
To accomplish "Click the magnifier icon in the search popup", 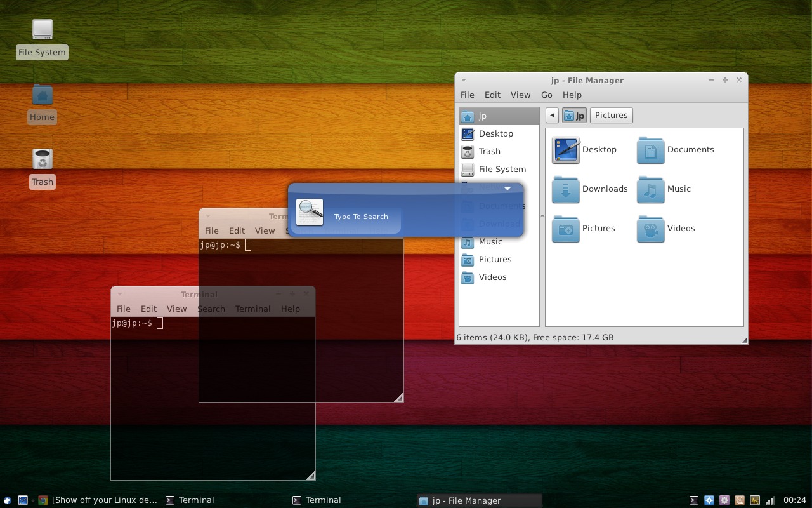I will tap(310, 212).
